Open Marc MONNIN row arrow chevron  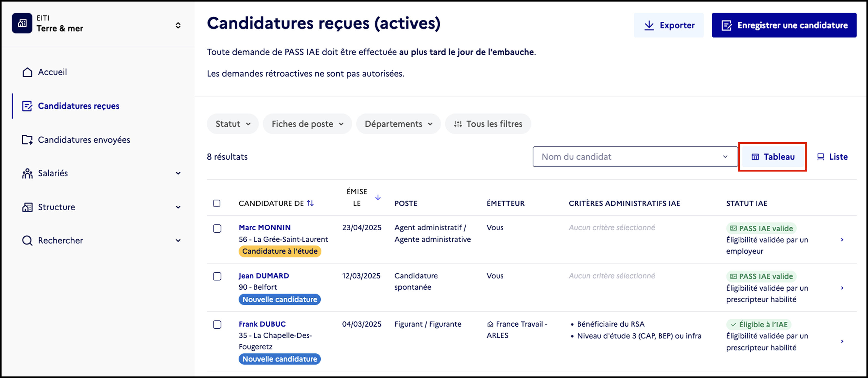842,240
